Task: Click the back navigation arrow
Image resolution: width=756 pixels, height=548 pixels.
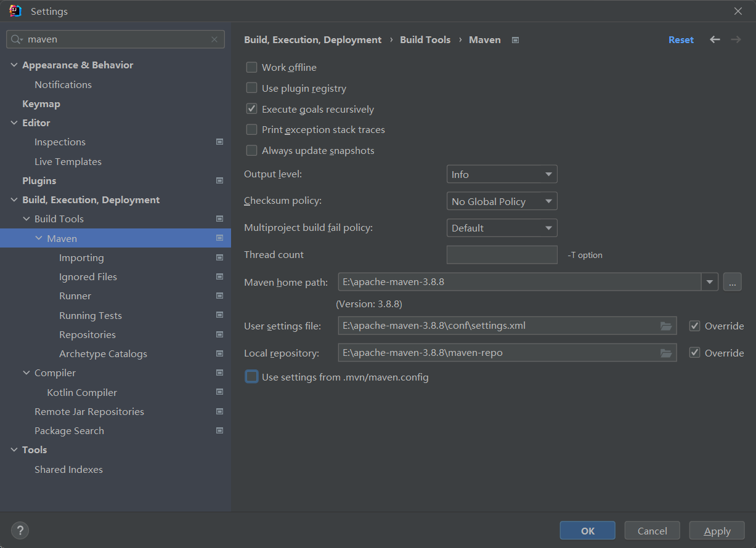Action: [715, 39]
